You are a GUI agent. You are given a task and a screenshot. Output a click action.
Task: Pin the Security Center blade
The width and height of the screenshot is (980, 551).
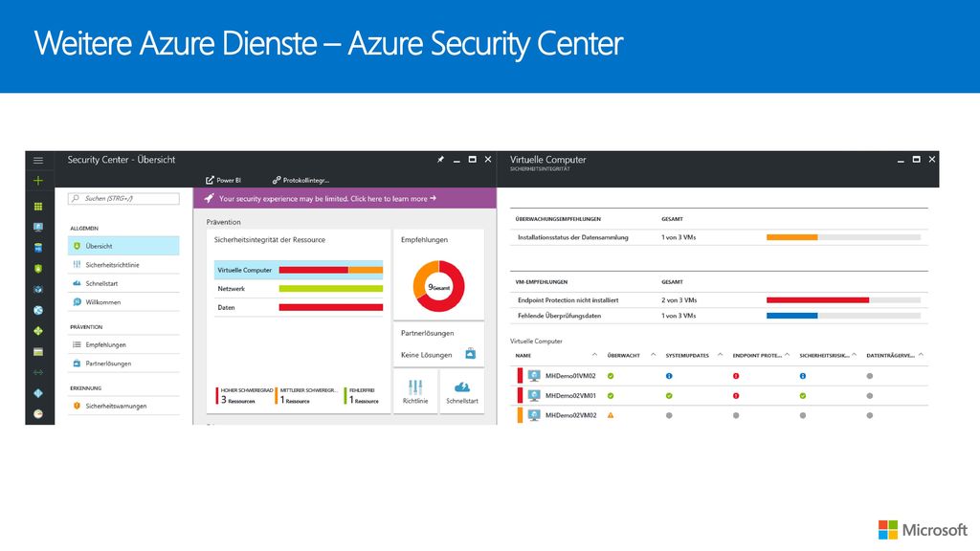(x=440, y=160)
